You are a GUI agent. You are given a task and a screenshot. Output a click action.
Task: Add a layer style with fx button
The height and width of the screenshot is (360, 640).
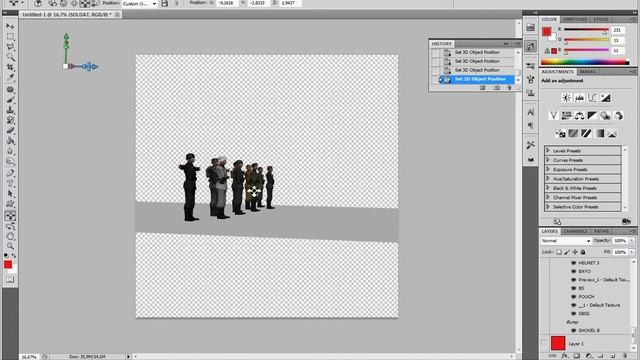point(565,356)
